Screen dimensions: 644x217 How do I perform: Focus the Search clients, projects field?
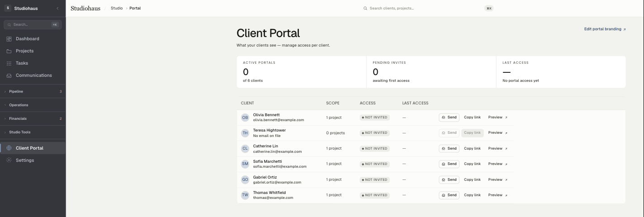428,8
